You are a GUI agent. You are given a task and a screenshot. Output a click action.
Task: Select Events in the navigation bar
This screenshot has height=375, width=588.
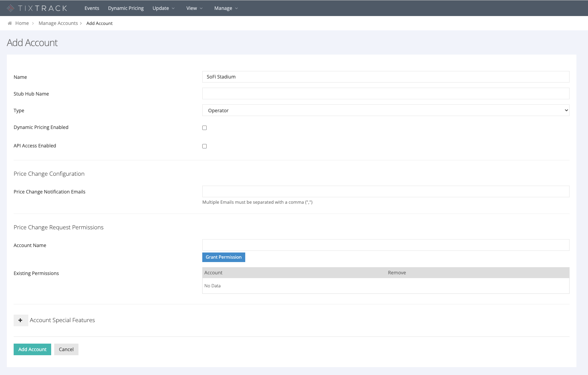[92, 8]
